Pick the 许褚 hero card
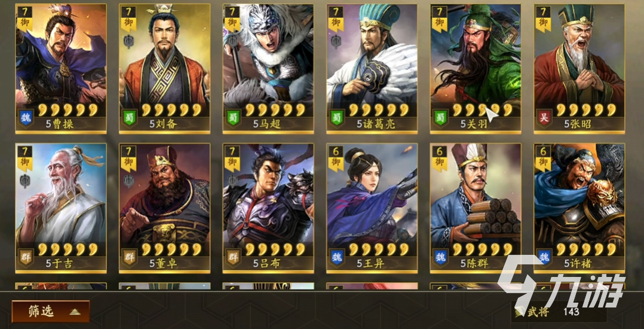The image size is (644, 329). pos(579,208)
